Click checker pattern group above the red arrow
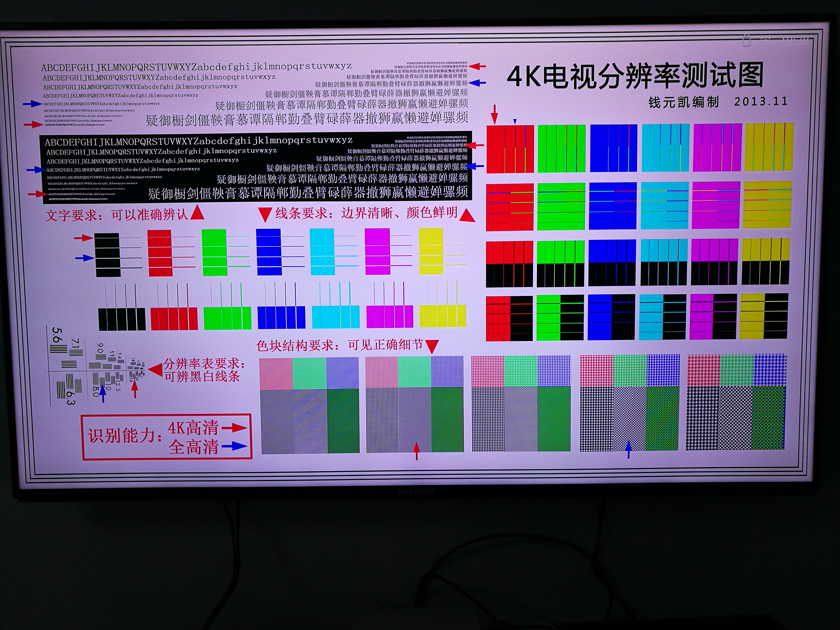 click(415, 404)
